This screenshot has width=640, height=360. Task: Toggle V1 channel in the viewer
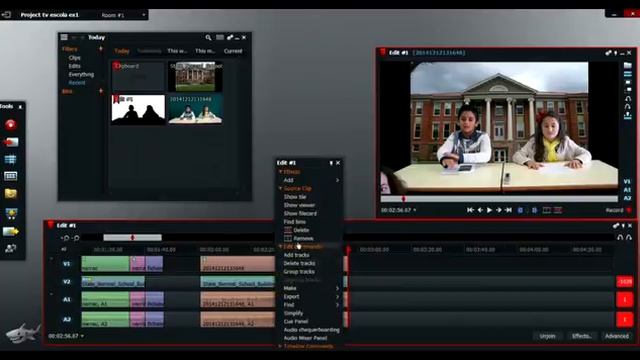[x=627, y=182]
